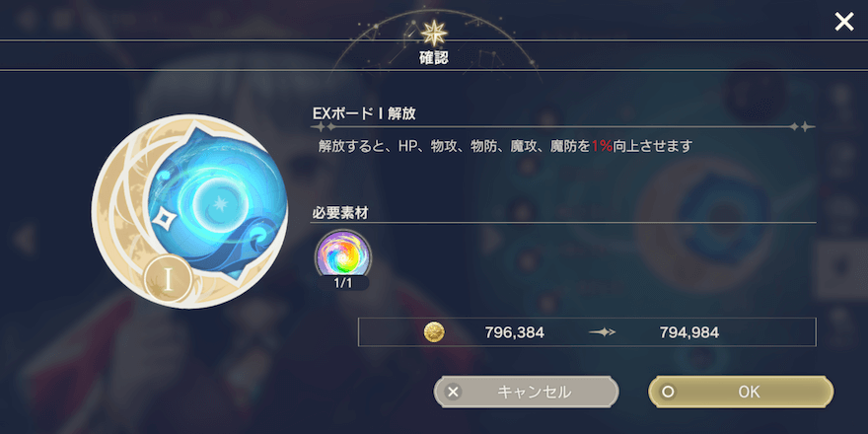Click the OK button
The width and height of the screenshot is (868, 434).
[x=741, y=392]
